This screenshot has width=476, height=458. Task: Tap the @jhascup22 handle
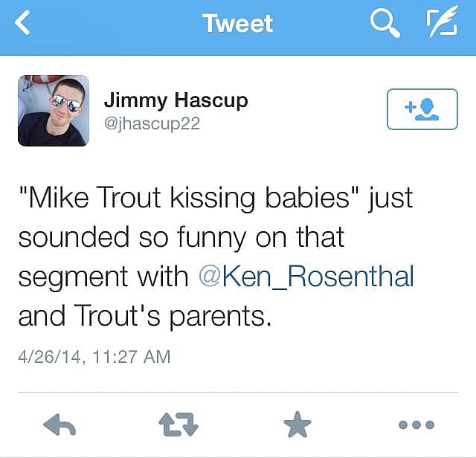coord(152,123)
